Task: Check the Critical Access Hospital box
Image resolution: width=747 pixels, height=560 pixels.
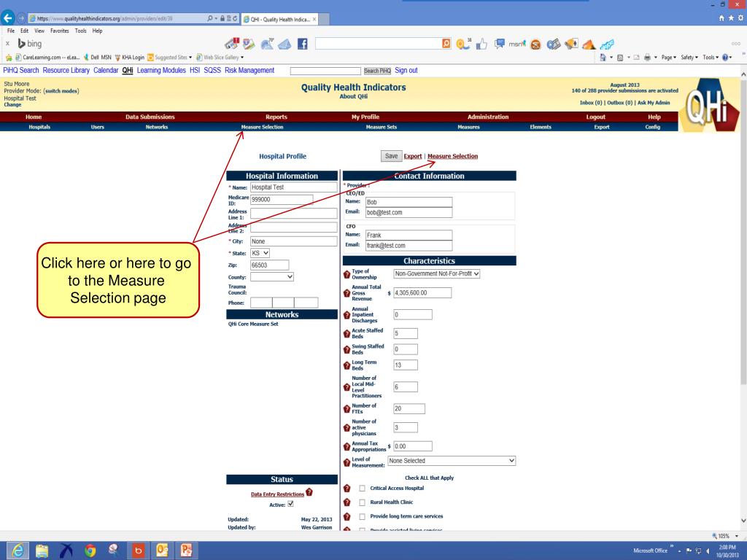Action: [362, 489]
